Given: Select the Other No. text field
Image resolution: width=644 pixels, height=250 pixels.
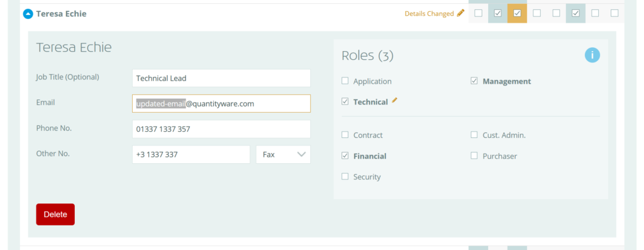Looking at the screenshot, I should click(191, 155).
